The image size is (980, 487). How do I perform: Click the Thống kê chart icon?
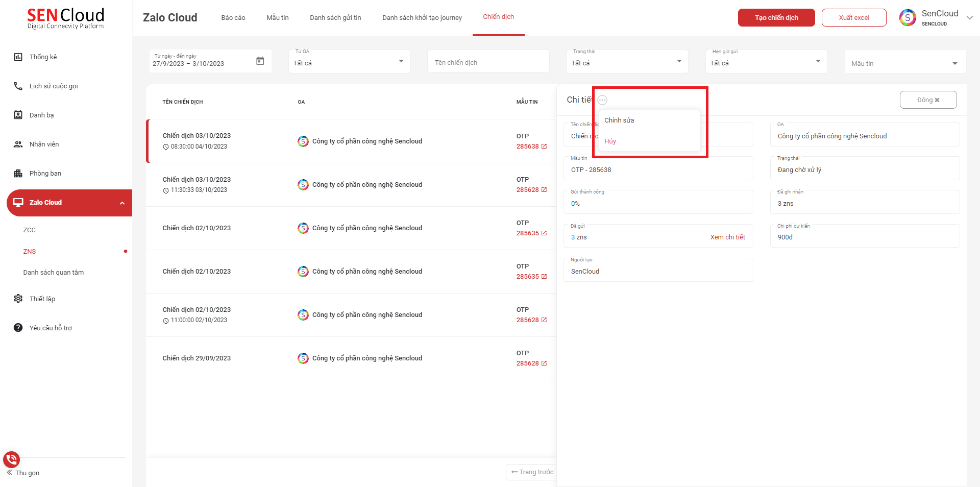(18, 57)
